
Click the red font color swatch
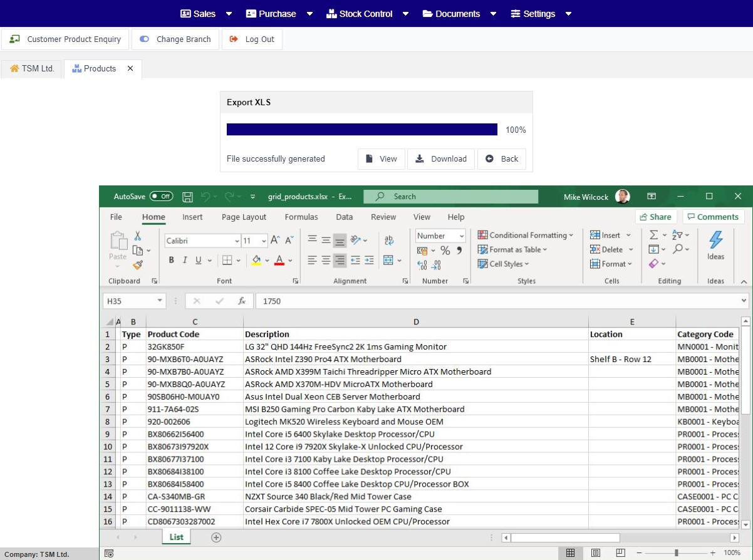(x=279, y=264)
